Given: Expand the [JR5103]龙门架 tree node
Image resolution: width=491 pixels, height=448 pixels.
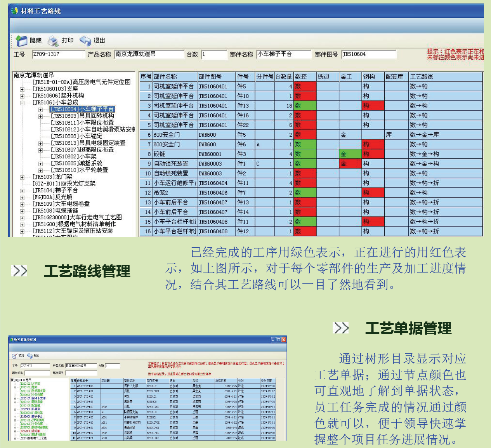Looking at the screenshot, I should click(22, 177).
